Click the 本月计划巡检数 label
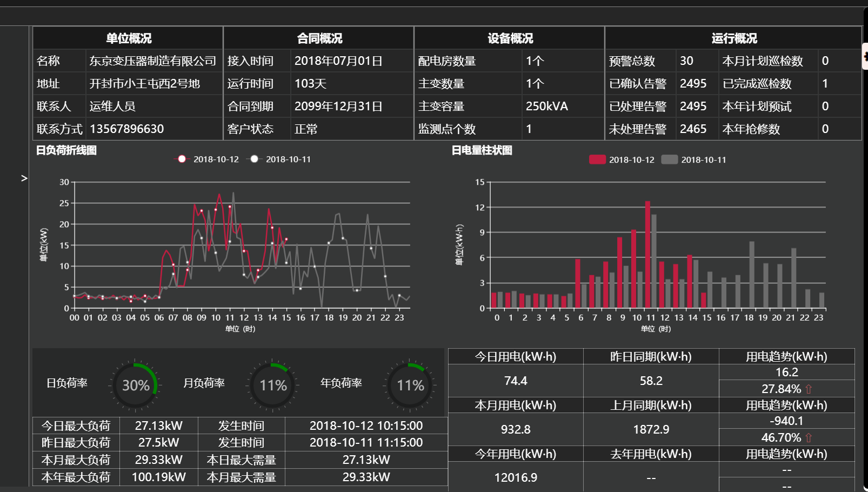Screen dimensions: 868x492 tap(763, 61)
